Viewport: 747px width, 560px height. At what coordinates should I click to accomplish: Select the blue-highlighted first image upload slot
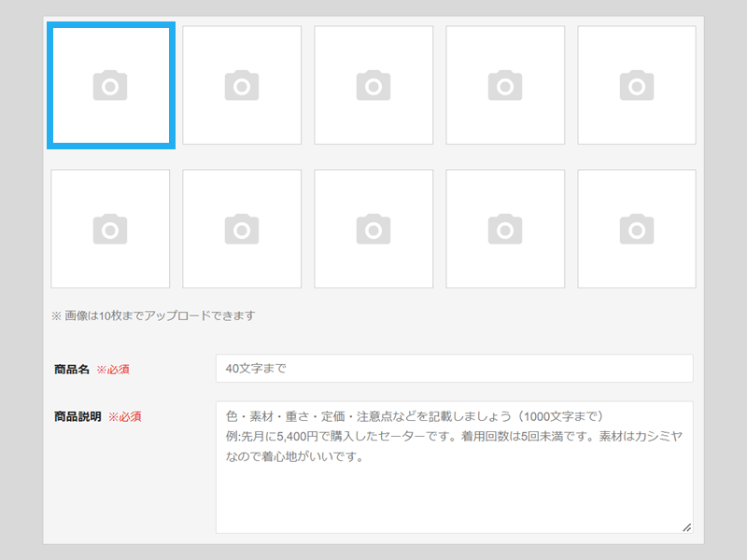111,85
